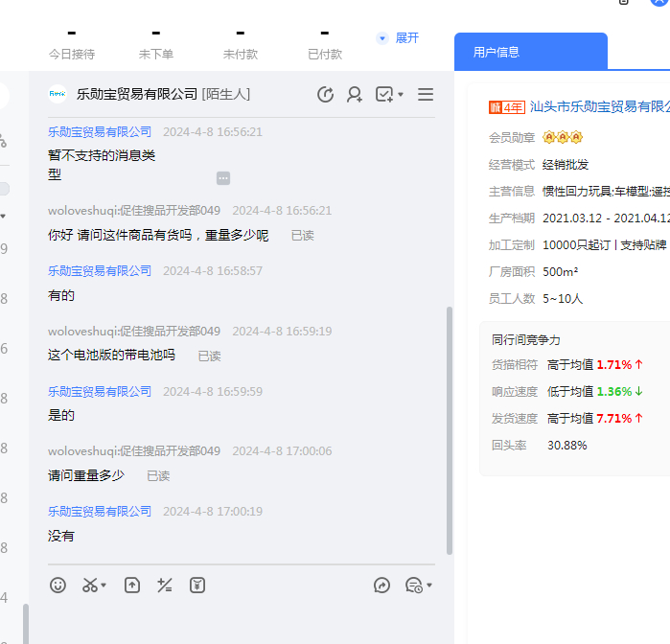Click the chat message vertical scrollbar
This screenshot has width=670, height=644.
449,431
